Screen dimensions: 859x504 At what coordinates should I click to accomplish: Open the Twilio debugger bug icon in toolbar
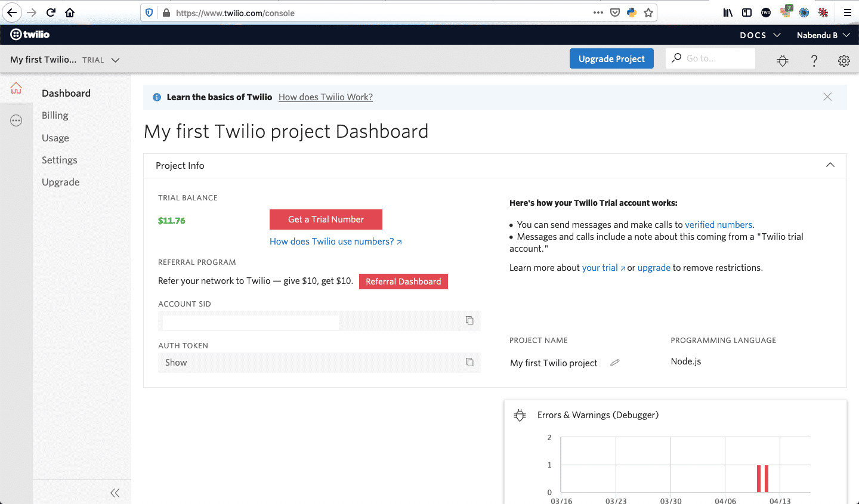tap(783, 60)
